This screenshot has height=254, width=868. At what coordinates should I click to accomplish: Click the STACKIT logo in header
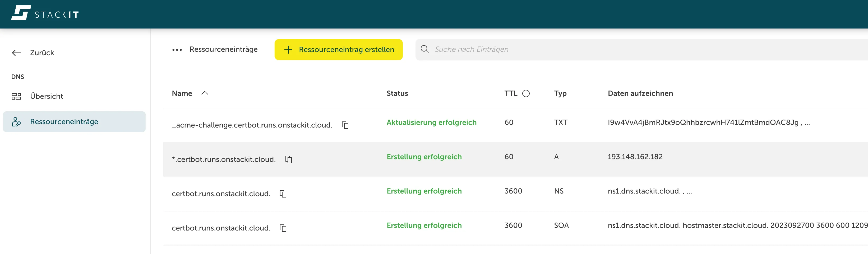point(45,13)
